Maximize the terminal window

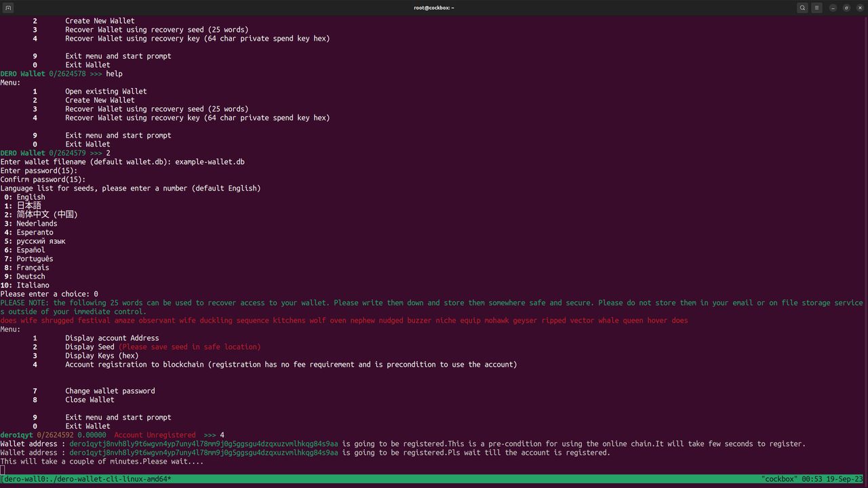point(846,7)
